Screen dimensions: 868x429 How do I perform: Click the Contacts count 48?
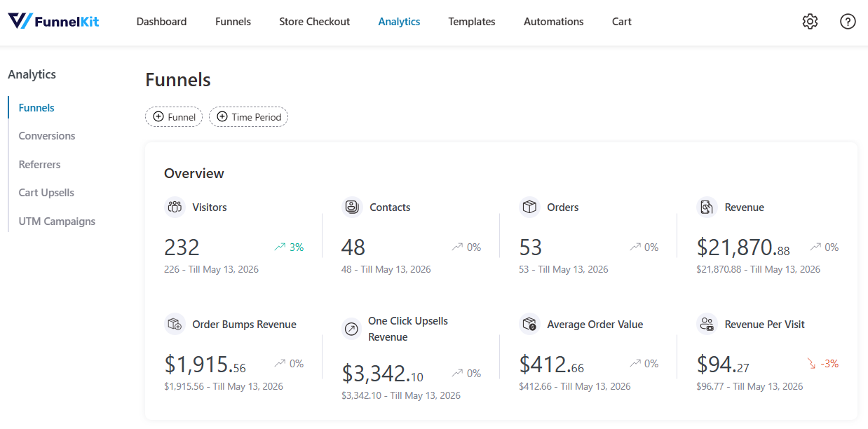coord(353,247)
